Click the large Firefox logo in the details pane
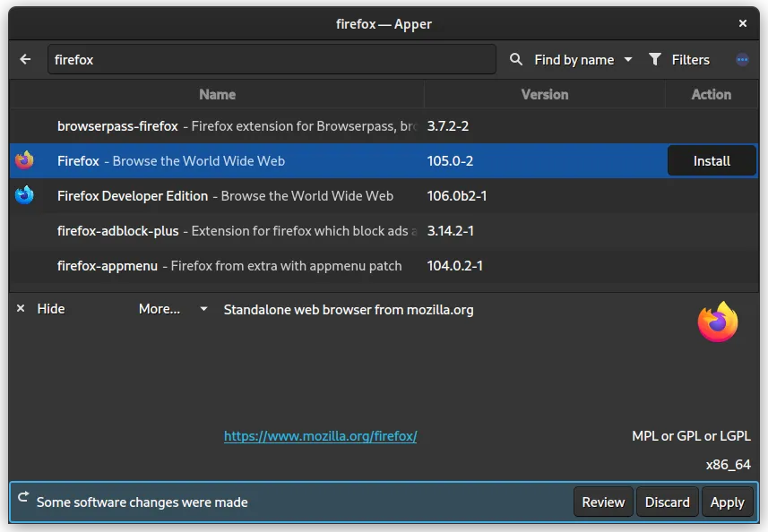Viewport: 768px width, 532px height. tap(717, 322)
